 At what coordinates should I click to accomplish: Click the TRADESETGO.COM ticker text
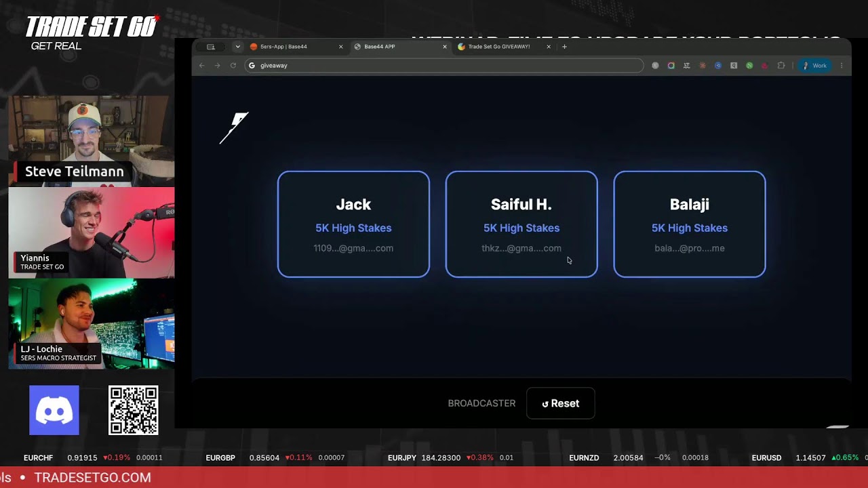92,478
